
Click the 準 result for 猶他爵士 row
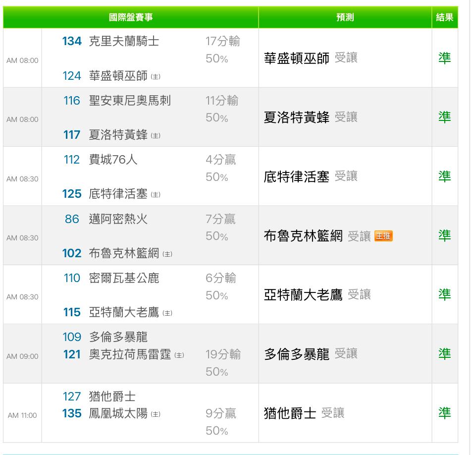click(445, 413)
